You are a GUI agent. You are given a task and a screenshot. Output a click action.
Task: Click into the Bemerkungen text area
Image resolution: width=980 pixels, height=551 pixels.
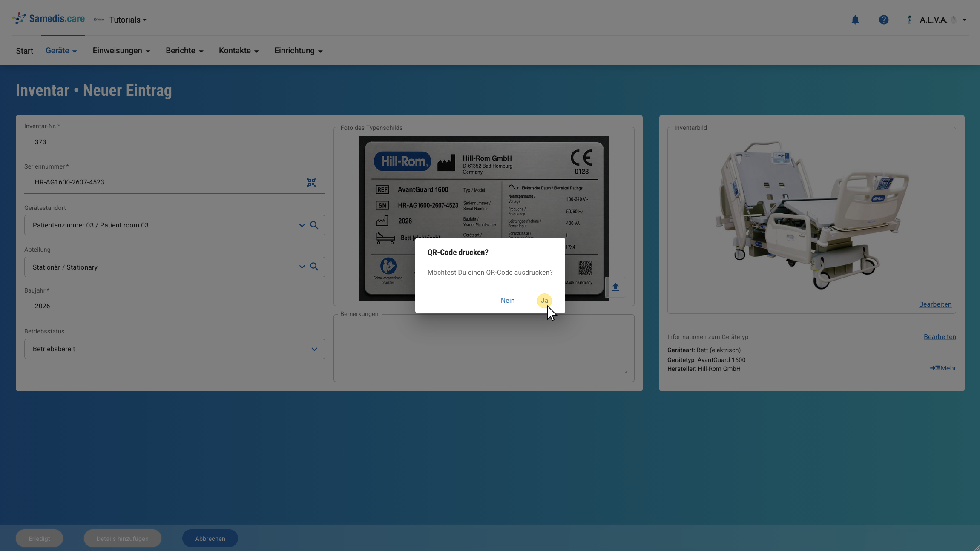pos(484,348)
